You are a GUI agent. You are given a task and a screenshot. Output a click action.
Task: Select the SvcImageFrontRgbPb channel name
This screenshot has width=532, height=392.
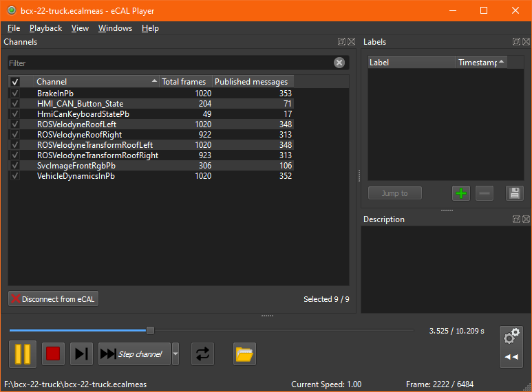(x=76, y=166)
